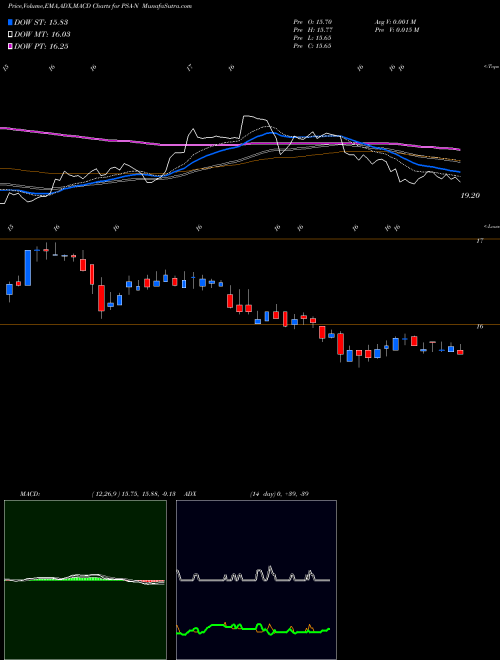Click the tall blue candlestick near the chart start
This screenshot has height=660, width=500.
coord(28,268)
